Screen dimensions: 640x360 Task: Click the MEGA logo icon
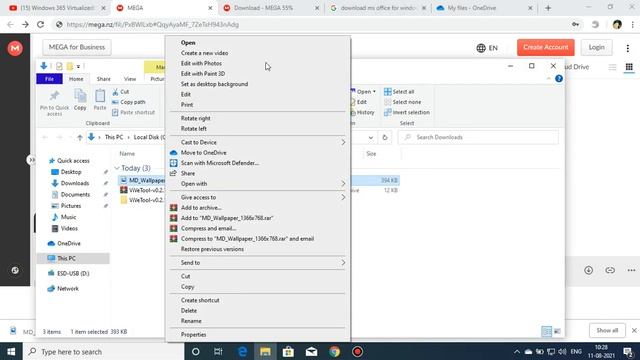coord(15,48)
